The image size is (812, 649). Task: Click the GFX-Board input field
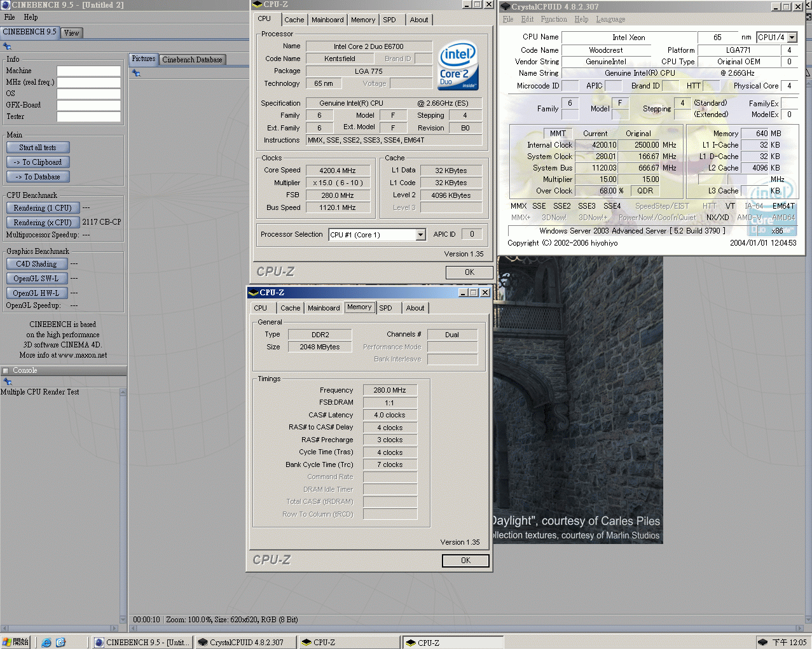88,105
